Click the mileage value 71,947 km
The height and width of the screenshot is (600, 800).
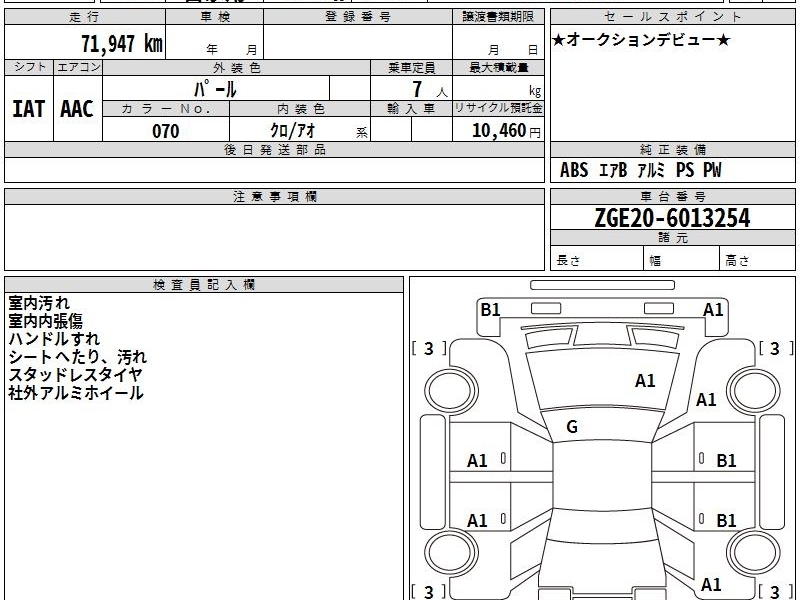(x=122, y=44)
